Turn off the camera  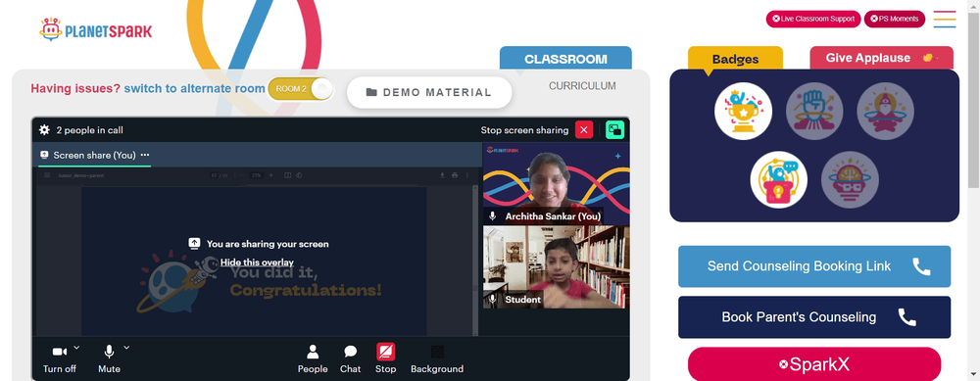60,359
